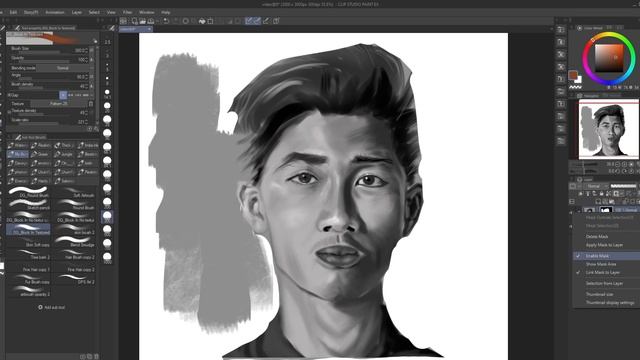Screen dimensions: 640x360
Task: Click the white sub color swatch
Action: click(578, 80)
